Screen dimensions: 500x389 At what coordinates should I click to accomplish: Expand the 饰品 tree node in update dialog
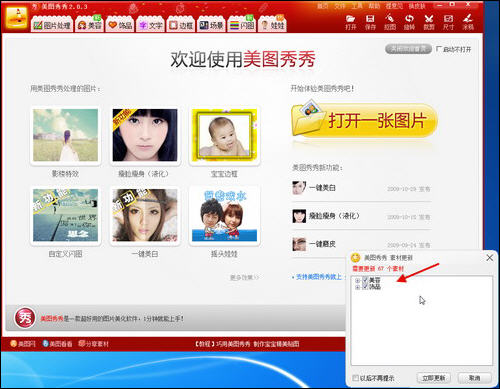point(357,287)
